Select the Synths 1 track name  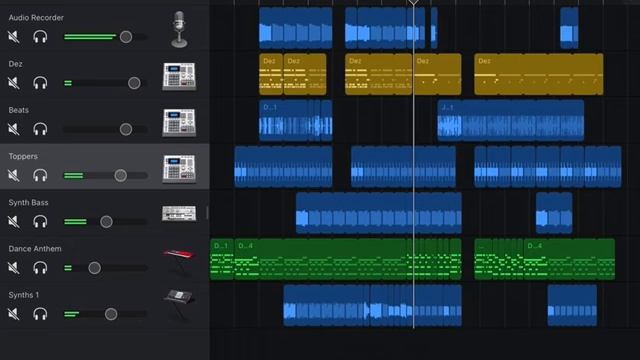click(24, 295)
